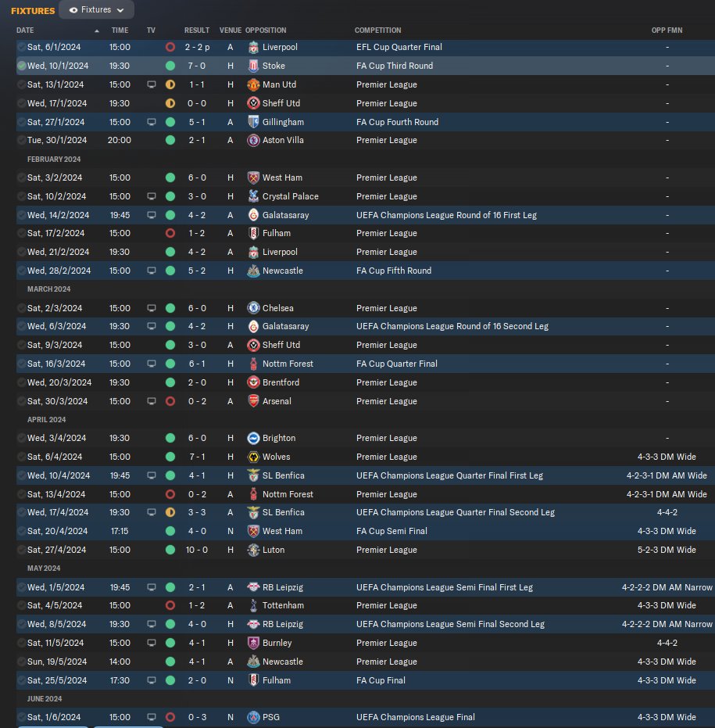
Task: Open Galatasaray on the 6/3/2024 row
Action: [285, 326]
